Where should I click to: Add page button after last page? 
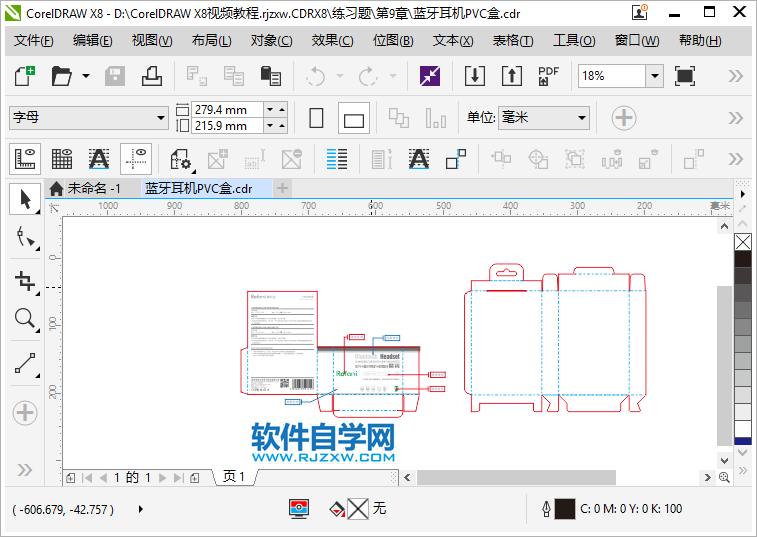click(x=195, y=478)
